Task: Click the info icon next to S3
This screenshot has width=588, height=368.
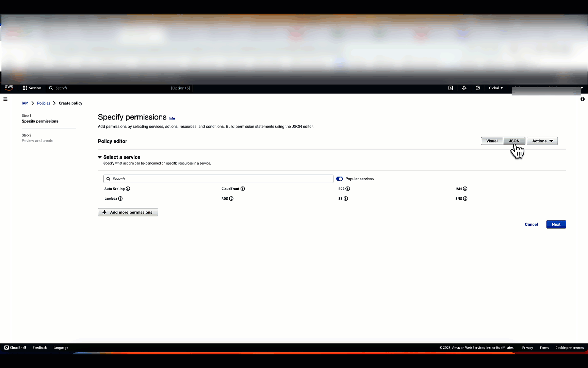Action: 346,199
